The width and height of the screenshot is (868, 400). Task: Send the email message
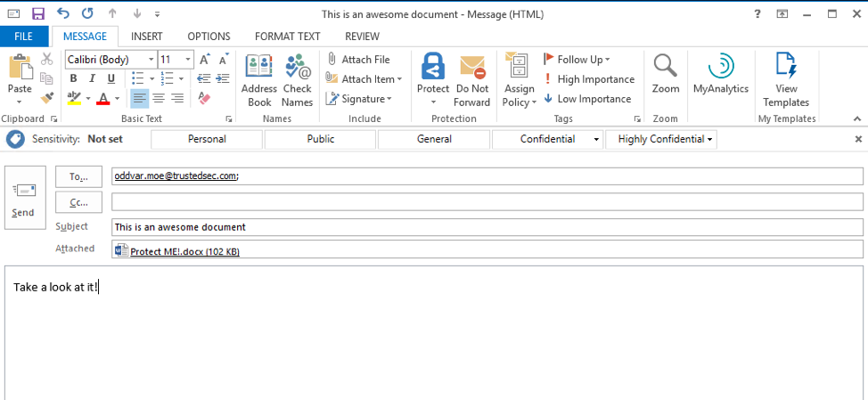click(25, 198)
